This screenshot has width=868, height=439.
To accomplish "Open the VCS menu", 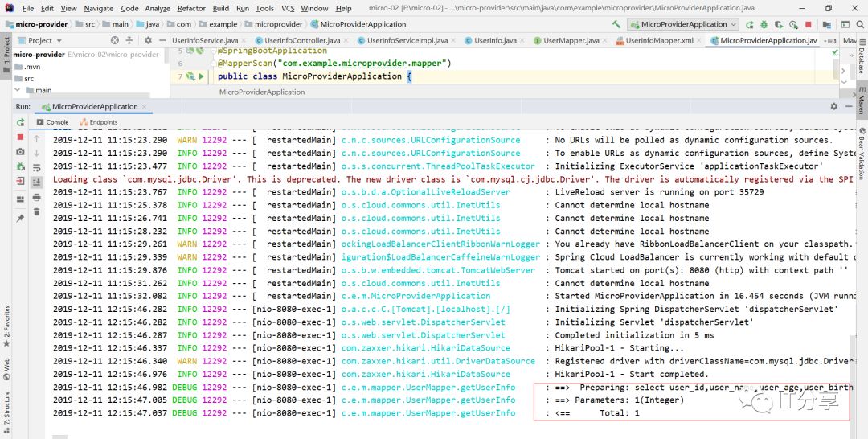I will click(x=288, y=8).
